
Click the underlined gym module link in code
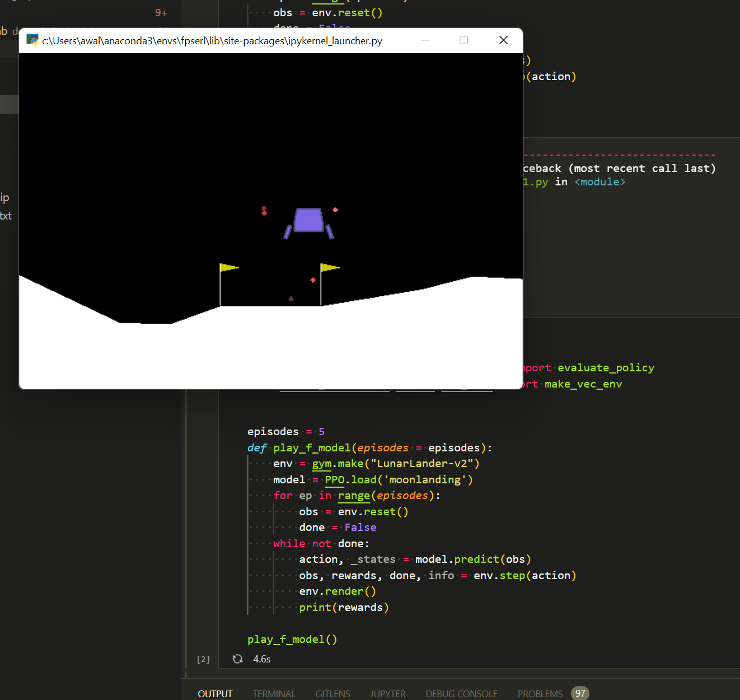coord(321,464)
